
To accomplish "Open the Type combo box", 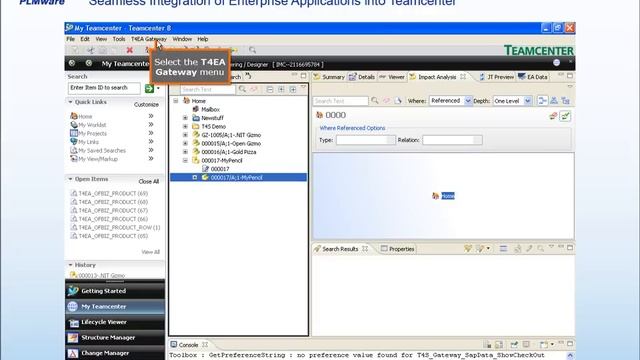I will point(366,140).
